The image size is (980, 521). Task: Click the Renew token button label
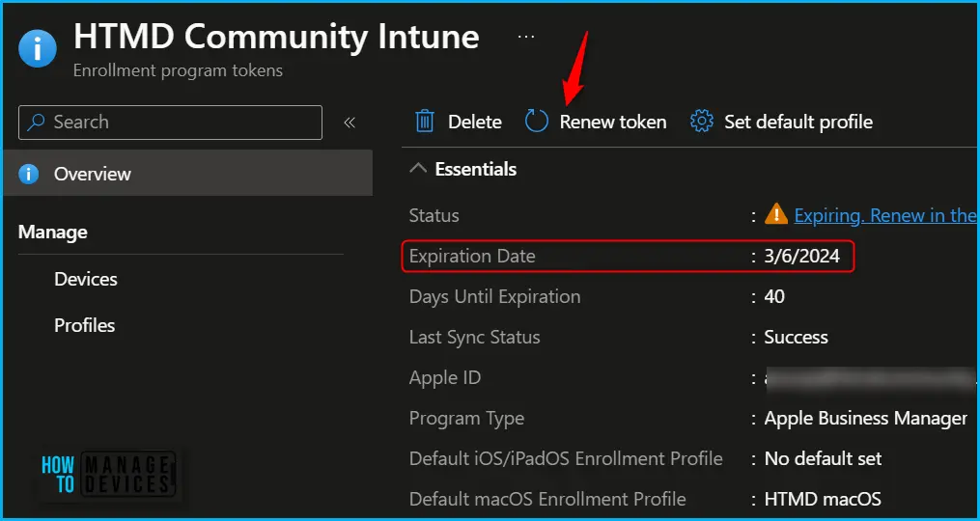pos(613,122)
